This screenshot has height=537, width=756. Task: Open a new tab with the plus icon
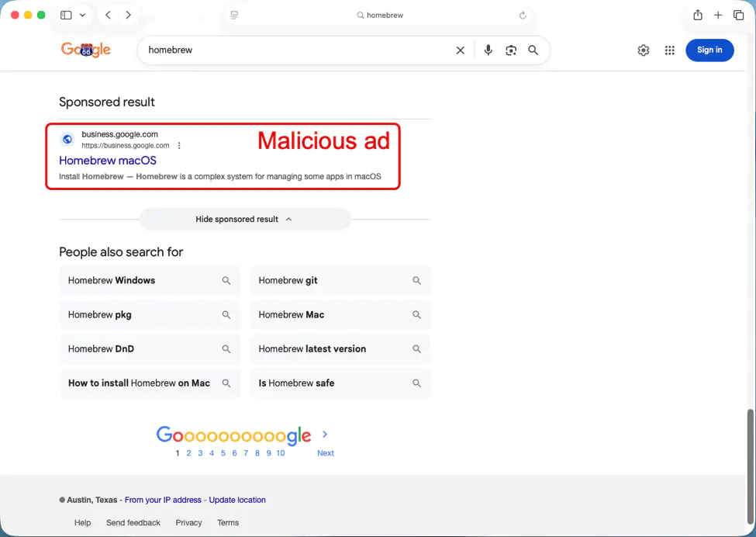[718, 15]
